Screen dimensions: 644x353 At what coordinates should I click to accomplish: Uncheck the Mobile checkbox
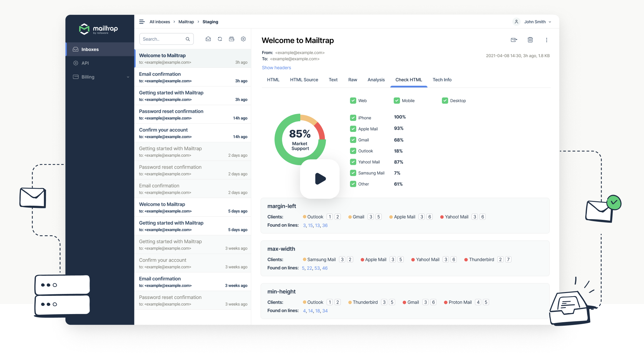pyautogui.click(x=396, y=100)
